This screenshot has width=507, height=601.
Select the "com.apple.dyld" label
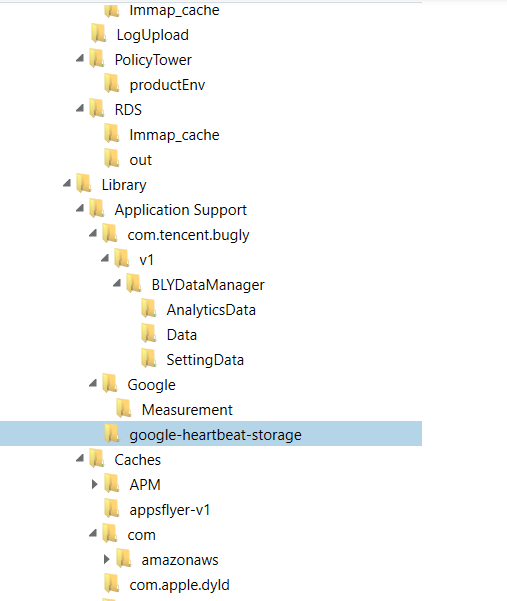[179, 585]
